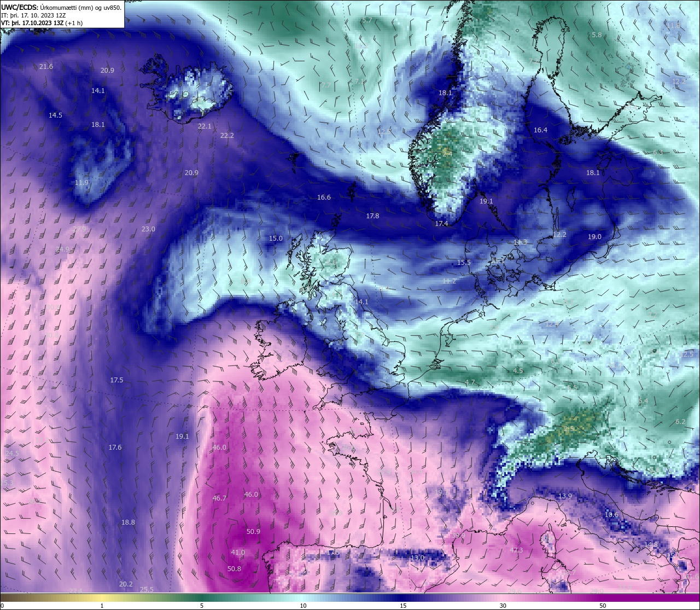Select the 16.6 value
This screenshot has height=610, width=700.
(x=324, y=197)
